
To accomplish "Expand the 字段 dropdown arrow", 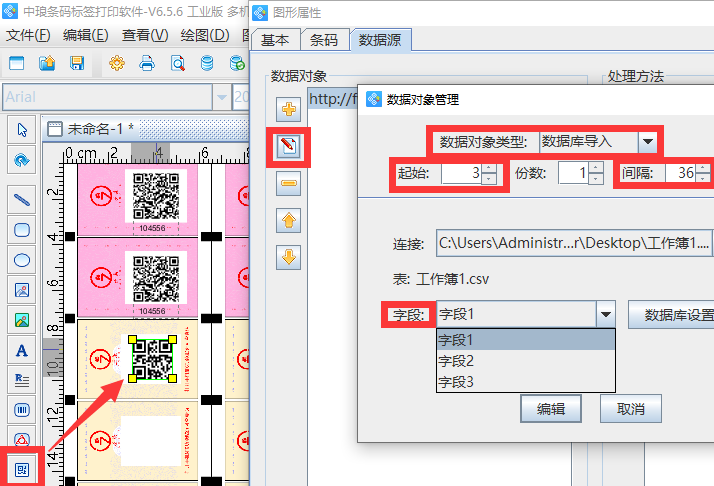I will (x=606, y=314).
